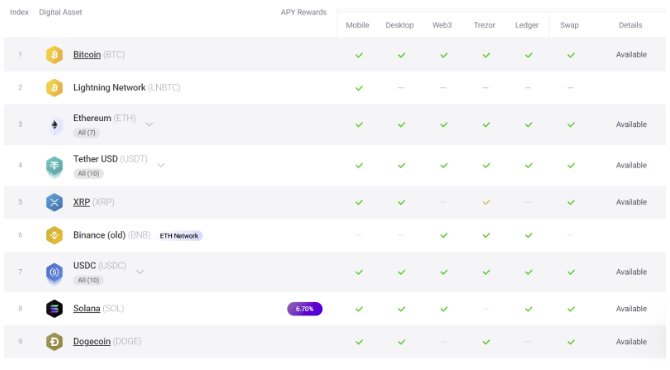The height and width of the screenshot is (370, 670).
Task: Expand the USDC networks chevron
Action: tap(140, 272)
